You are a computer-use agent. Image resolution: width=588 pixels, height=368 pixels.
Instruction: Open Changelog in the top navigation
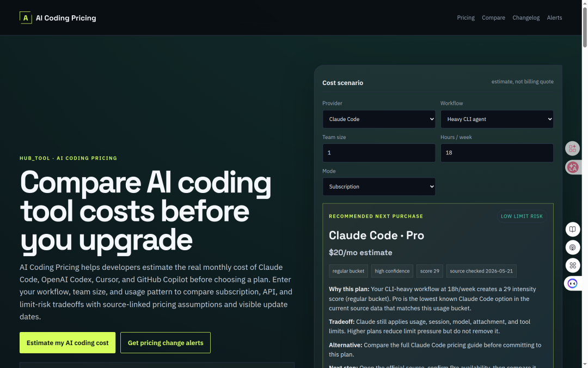pyautogui.click(x=526, y=17)
